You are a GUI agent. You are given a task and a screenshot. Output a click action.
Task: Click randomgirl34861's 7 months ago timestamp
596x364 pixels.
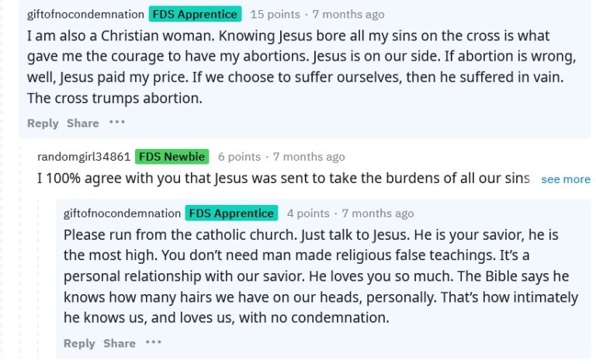(x=309, y=157)
